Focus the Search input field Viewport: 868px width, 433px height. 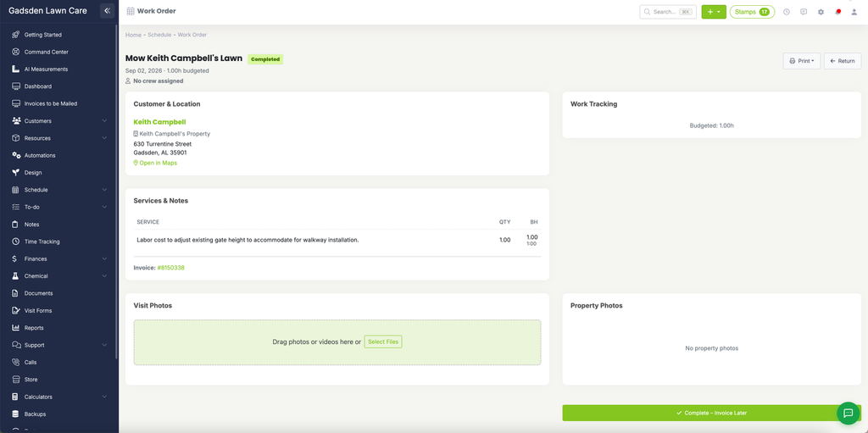668,12
